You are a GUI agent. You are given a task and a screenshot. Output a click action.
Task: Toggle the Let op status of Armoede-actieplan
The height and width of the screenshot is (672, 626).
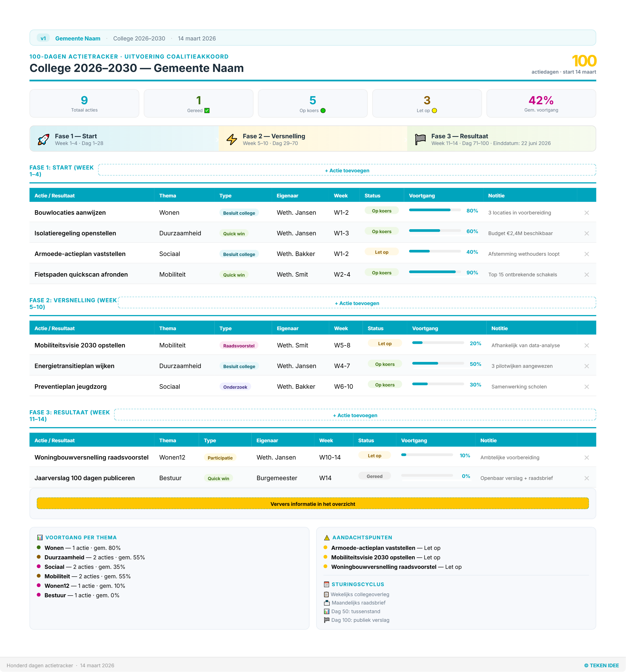coord(381,252)
